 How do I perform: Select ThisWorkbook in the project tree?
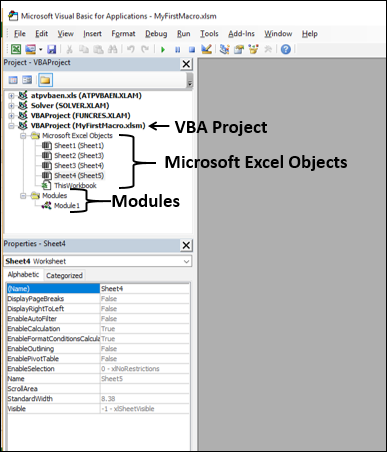click(x=75, y=186)
